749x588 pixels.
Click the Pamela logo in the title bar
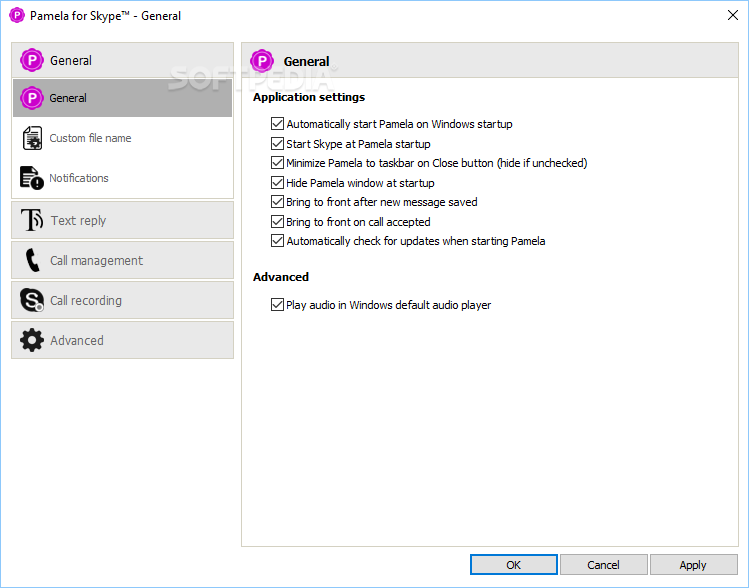17,15
